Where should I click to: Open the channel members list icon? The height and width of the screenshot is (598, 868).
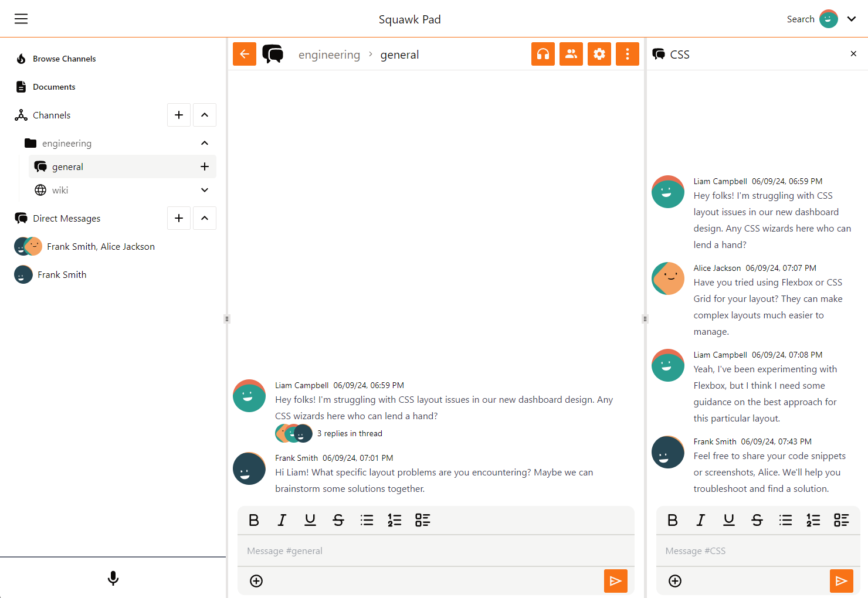click(x=571, y=53)
